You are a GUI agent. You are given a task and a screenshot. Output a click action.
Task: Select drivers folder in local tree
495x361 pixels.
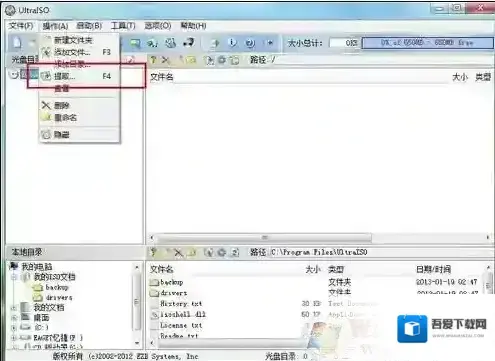(x=59, y=297)
